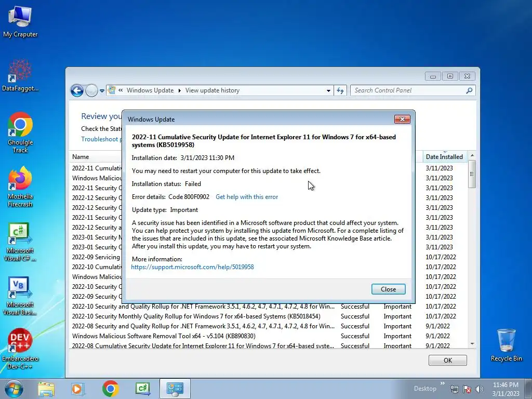
Task: Open Microsoft Visual C# desktop shortcut
Action: pos(20,242)
